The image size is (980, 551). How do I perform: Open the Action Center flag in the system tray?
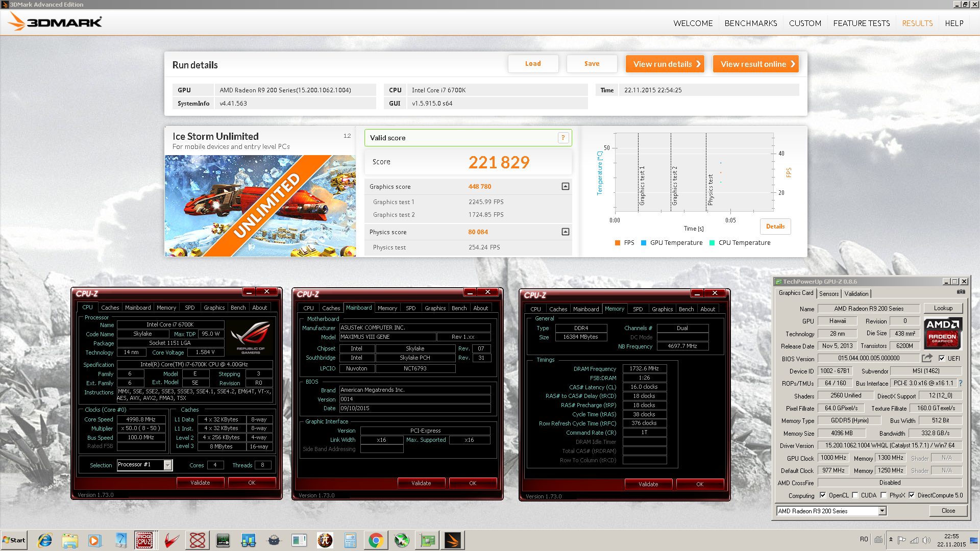pyautogui.click(x=902, y=540)
